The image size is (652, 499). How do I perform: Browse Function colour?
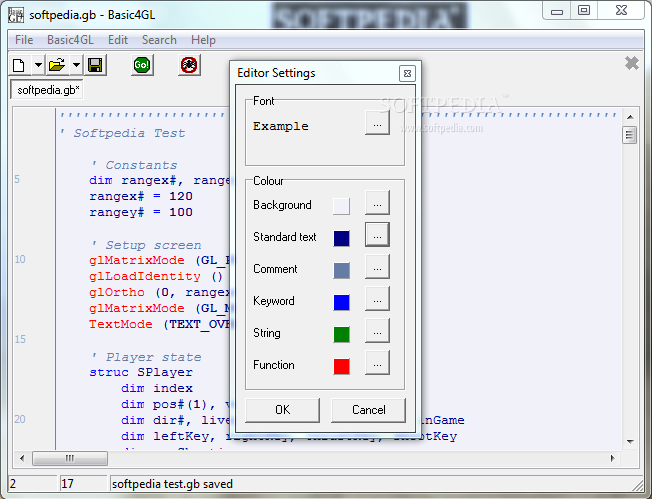(377, 363)
